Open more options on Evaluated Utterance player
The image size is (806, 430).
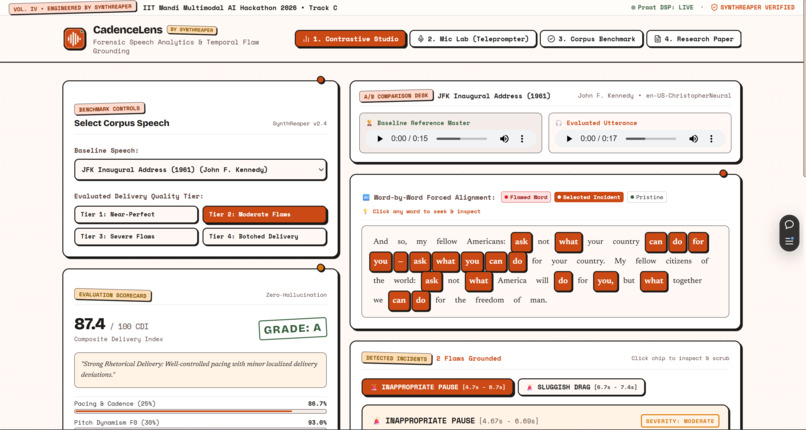711,139
